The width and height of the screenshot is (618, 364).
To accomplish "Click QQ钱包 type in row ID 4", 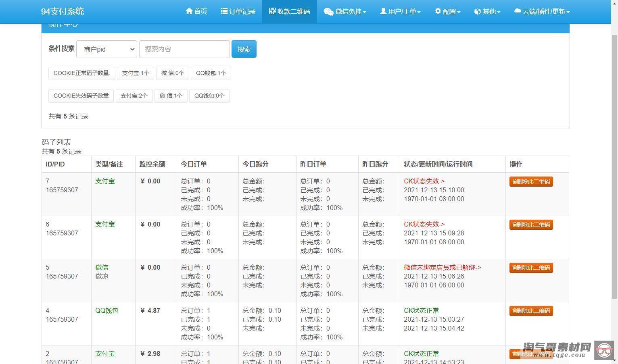I will tap(106, 311).
